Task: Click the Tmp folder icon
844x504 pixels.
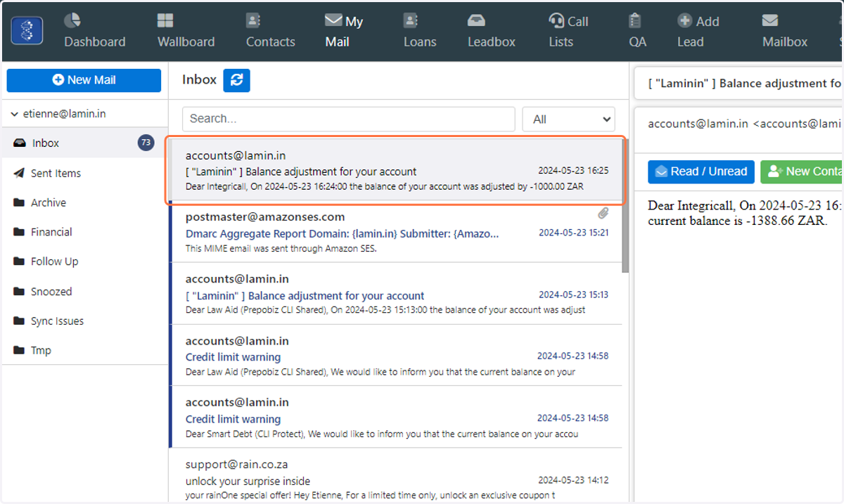Action: tap(19, 350)
